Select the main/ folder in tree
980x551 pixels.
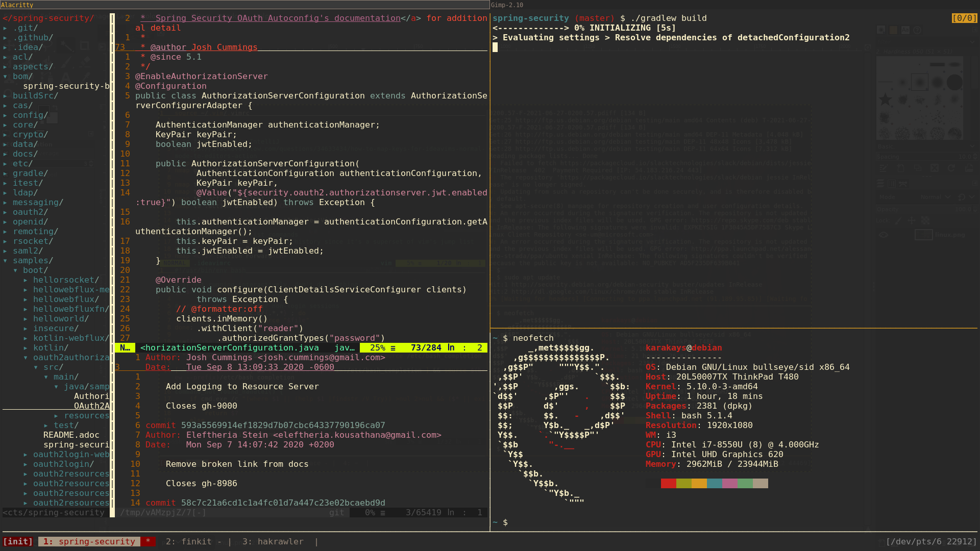coord(66,377)
